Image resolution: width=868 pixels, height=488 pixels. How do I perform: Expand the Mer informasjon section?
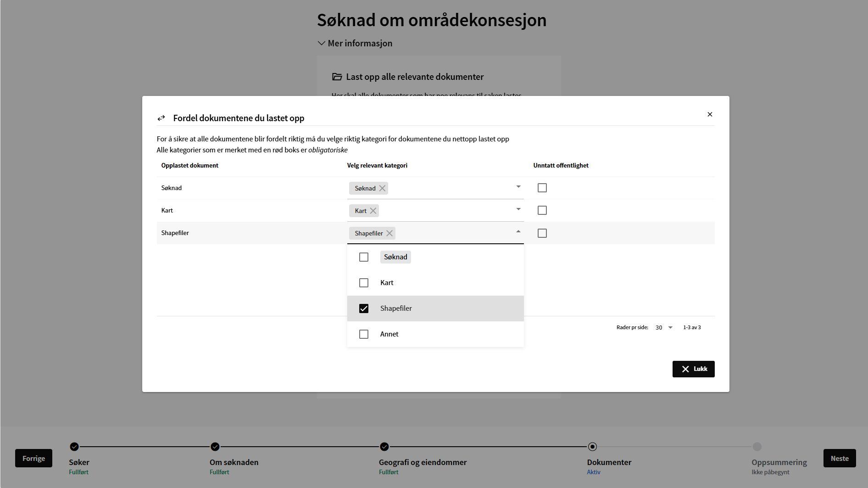[x=355, y=43]
